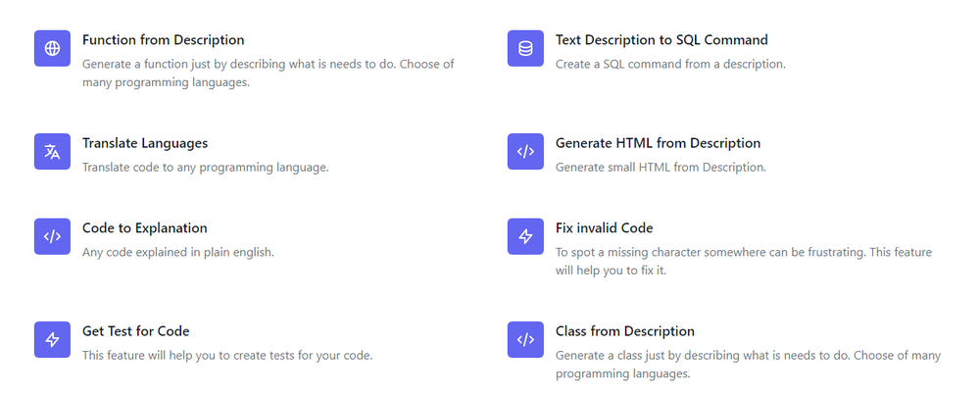This screenshot has width=980, height=394.
Task: Click 'Generate small HTML from Description' text
Action: click(x=661, y=167)
